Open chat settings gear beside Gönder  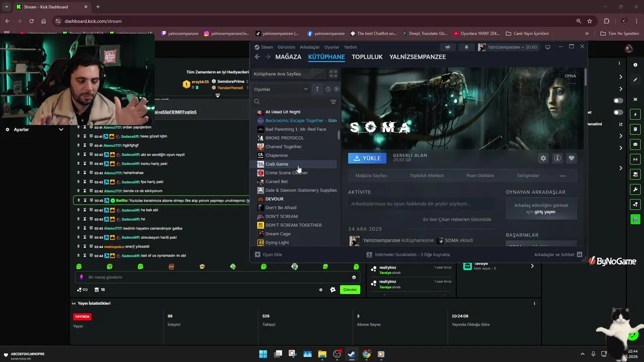[321, 290]
